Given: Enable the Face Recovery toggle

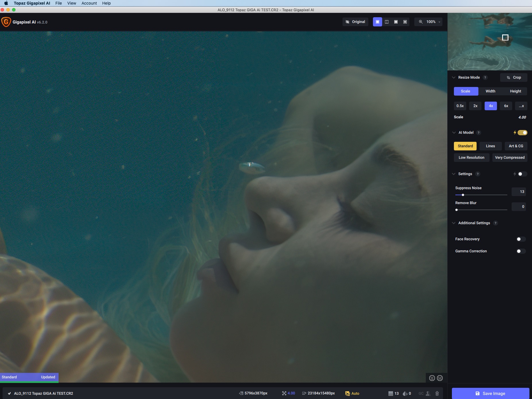Looking at the screenshot, I should (x=521, y=239).
